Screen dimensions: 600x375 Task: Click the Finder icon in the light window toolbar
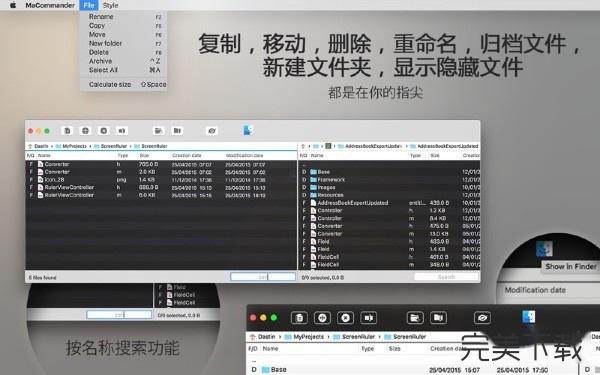coord(248,130)
